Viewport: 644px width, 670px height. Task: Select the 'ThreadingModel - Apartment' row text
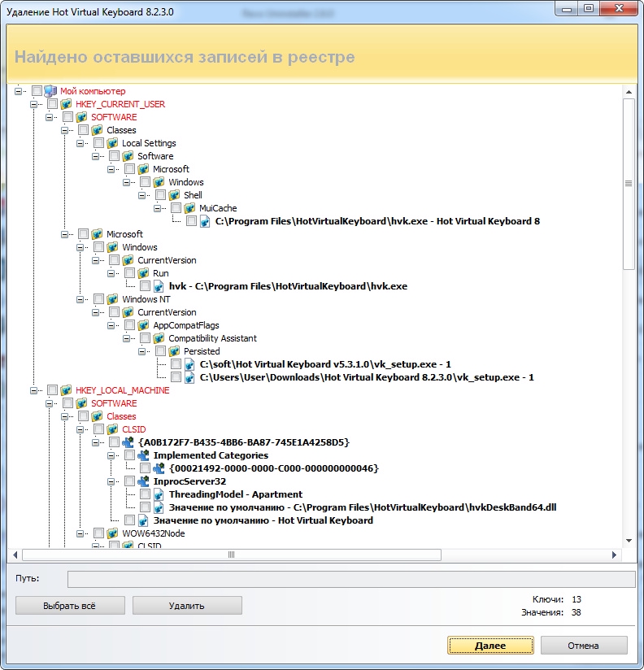click(236, 494)
